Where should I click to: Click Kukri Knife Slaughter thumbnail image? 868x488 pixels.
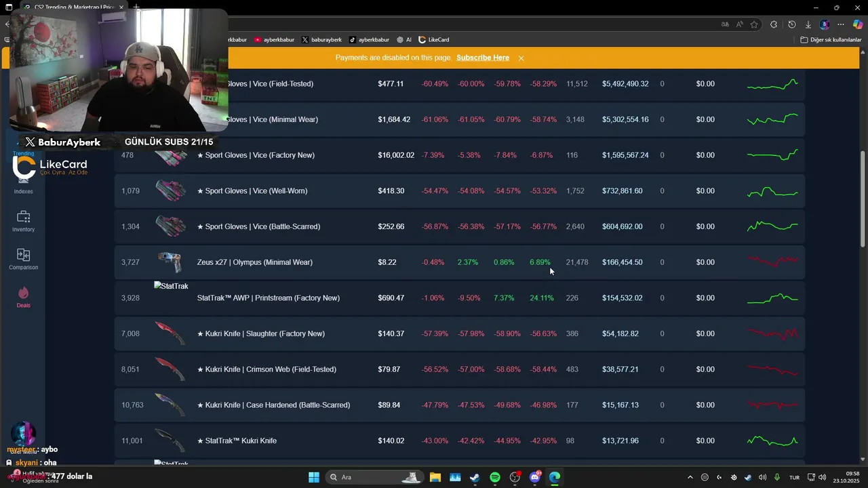click(170, 333)
